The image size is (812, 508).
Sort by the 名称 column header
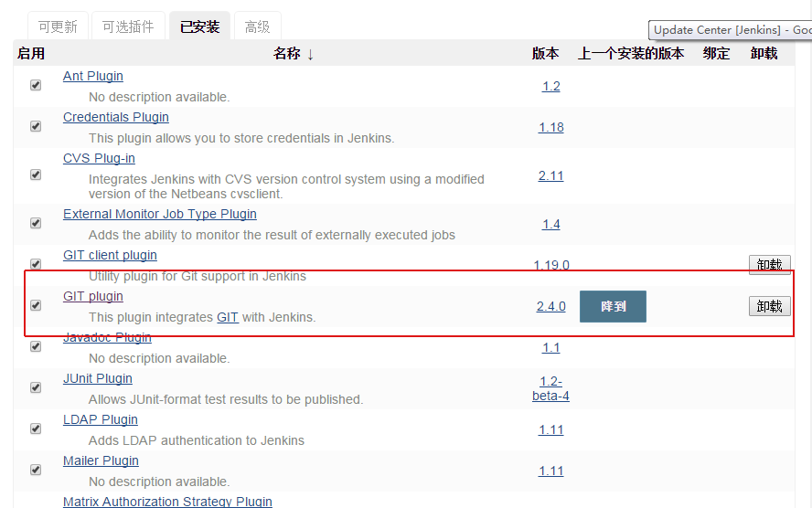tap(294, 53)
